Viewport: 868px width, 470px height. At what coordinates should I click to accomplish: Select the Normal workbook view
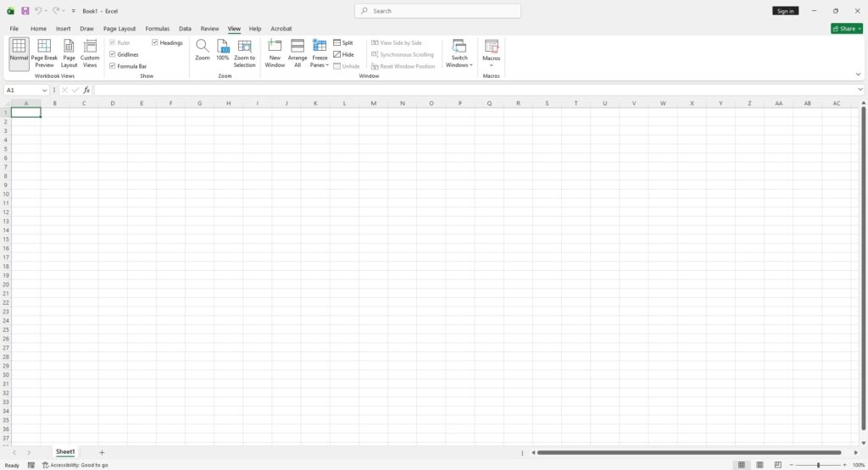pyautogui.click(x=19, y=53)
